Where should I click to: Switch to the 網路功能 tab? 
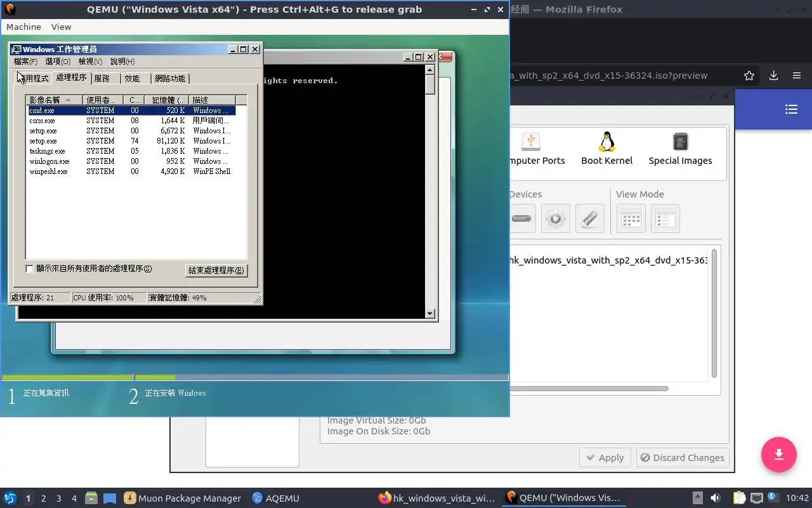click(170, 79)
